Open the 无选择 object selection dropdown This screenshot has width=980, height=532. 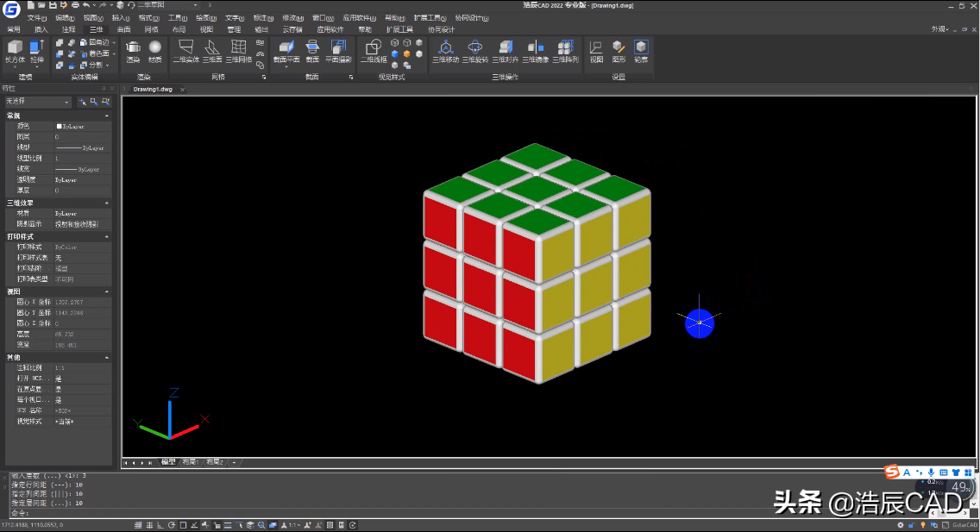[38, 101]
